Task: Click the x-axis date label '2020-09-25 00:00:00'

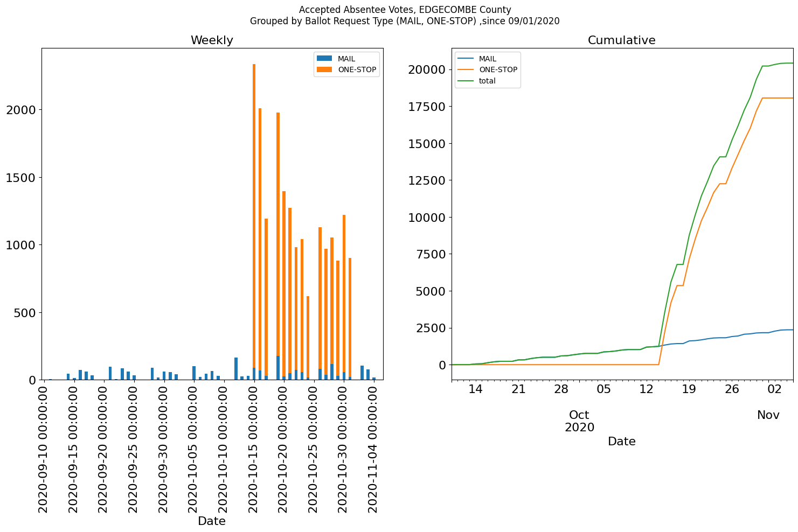Action: tap(134, 449)
